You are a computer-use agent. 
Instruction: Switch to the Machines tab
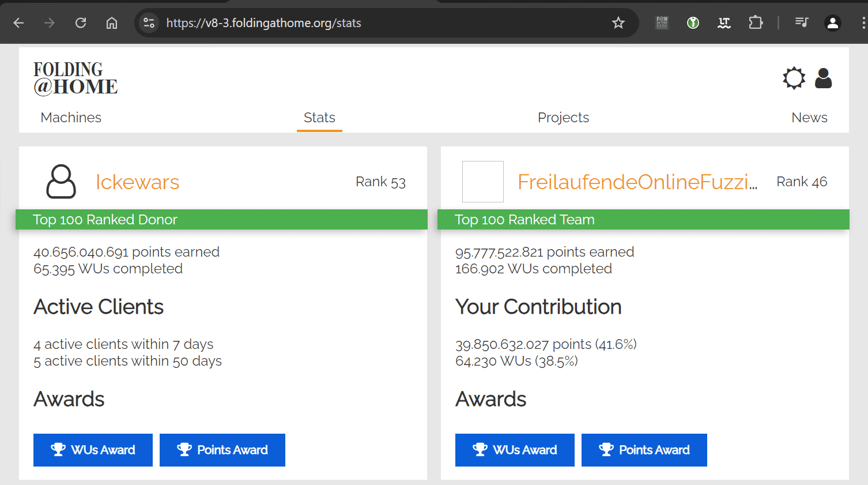pos(71,118)
